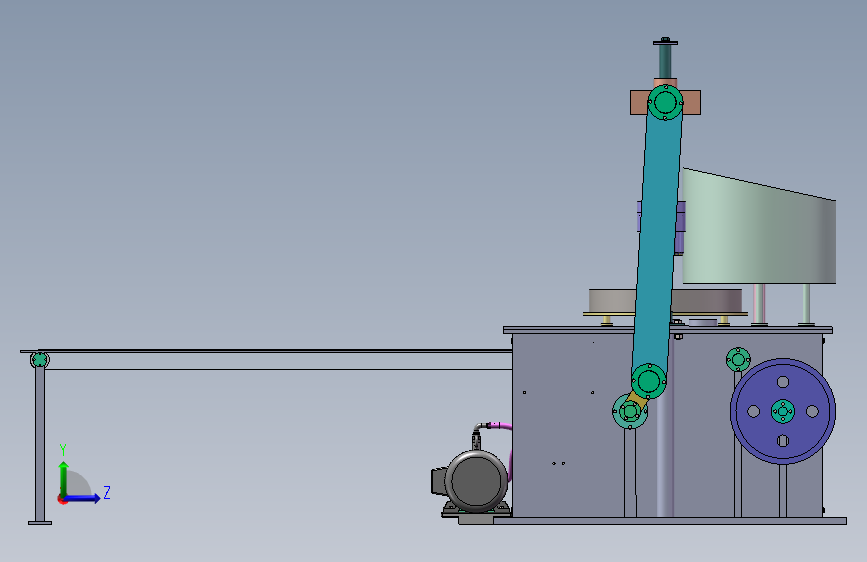Screen dimensions: 867x562
Task: Select the green hub at the blue pulley center
Action: point(783,411)
